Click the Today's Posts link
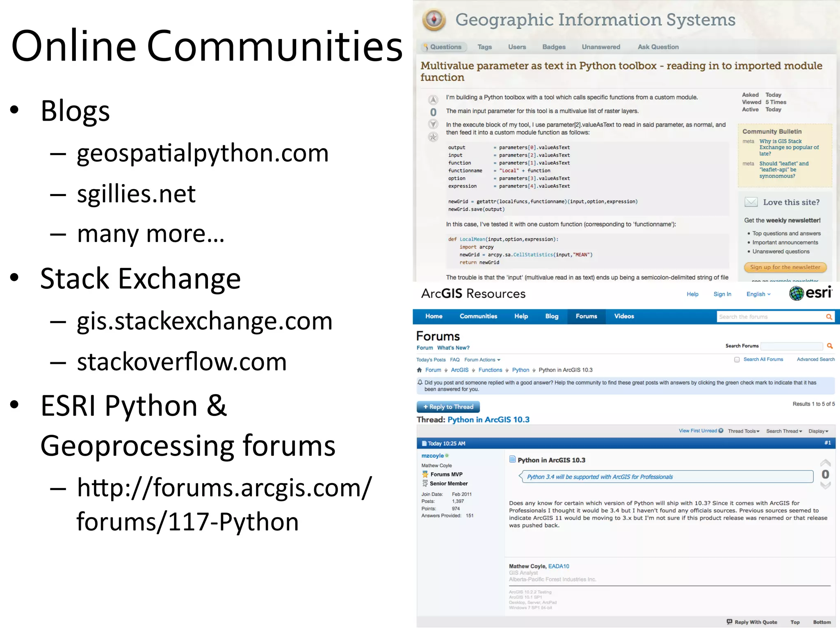Viewport: 840px width, 630px height. click(x=431, y=360)
